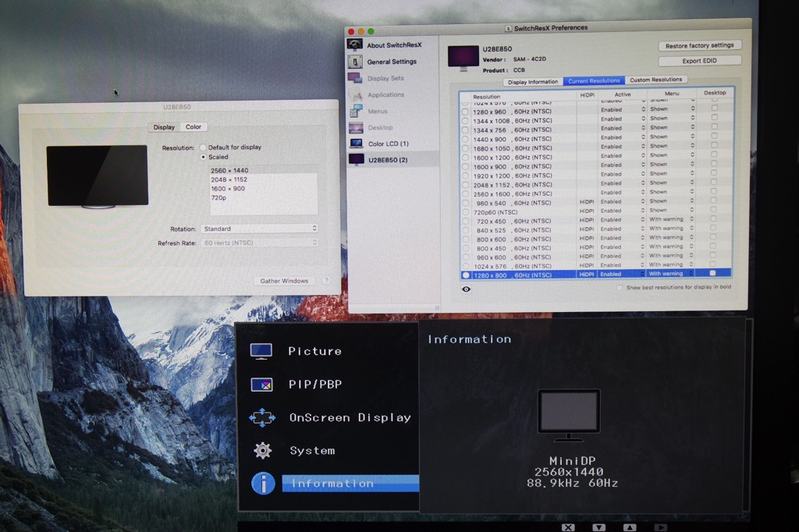This screenshot has height=532, width=799.
Task: Click the Desktop column header
Action: [715, 93]
